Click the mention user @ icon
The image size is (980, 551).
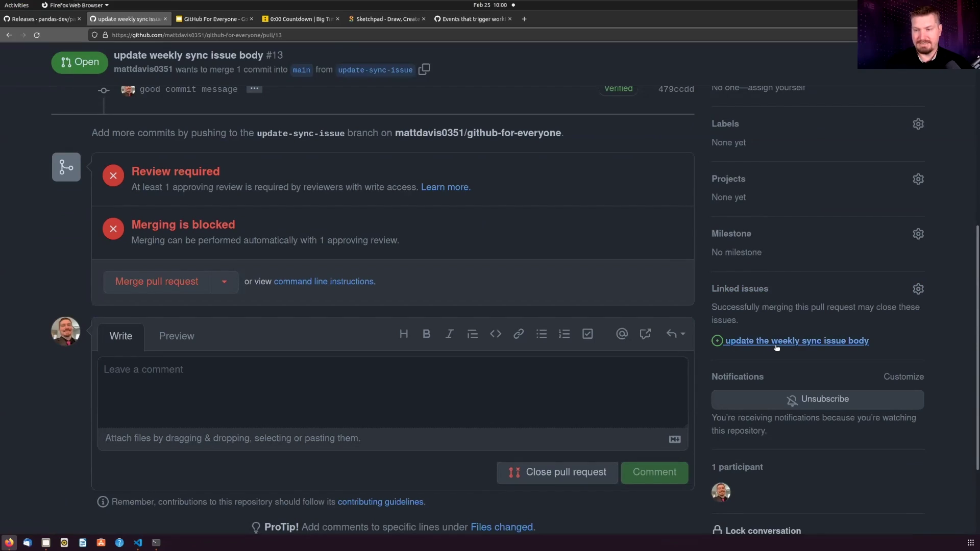(621, 334)
